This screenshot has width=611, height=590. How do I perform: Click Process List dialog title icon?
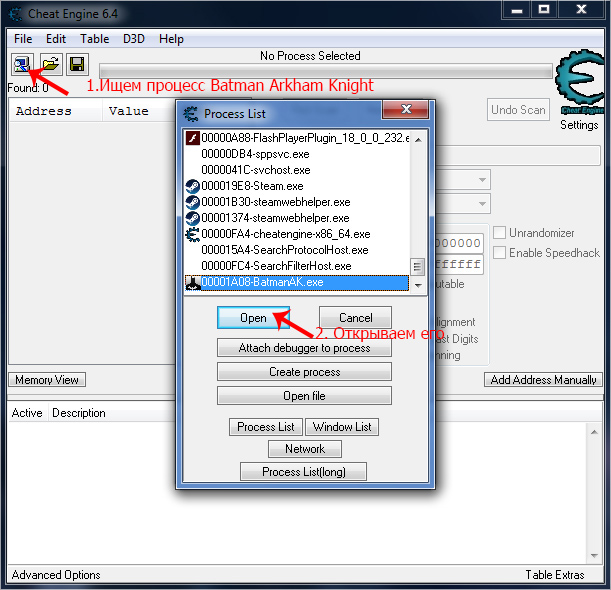(191, 114)
